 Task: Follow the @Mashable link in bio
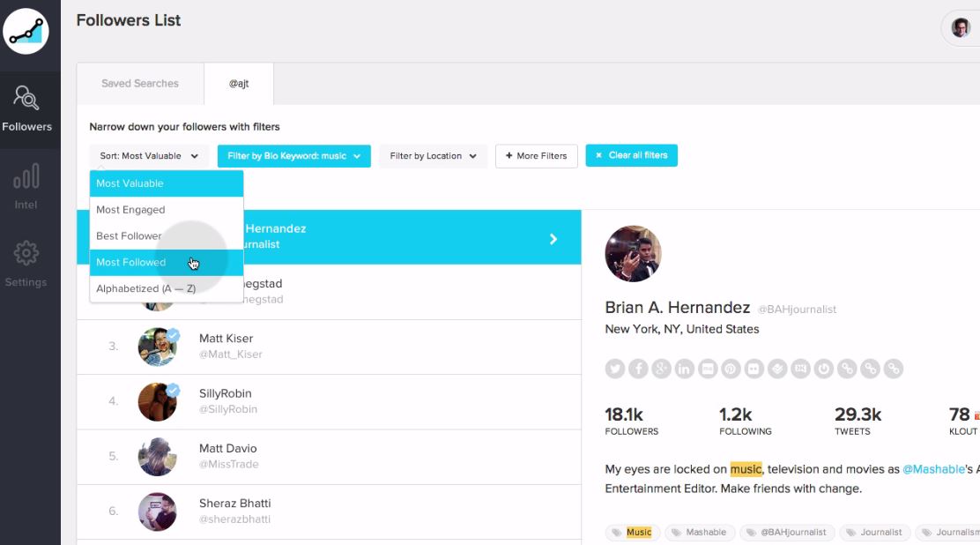(x=932, y=469)
